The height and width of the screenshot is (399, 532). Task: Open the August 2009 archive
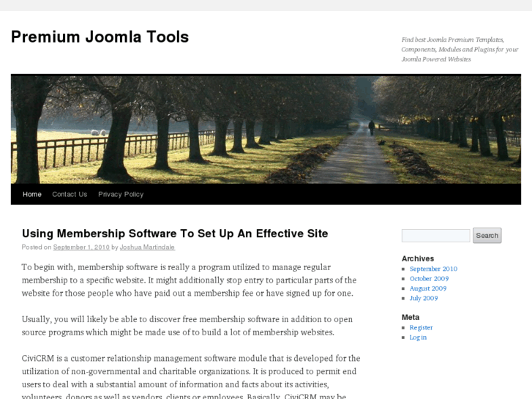coord(428,288)
